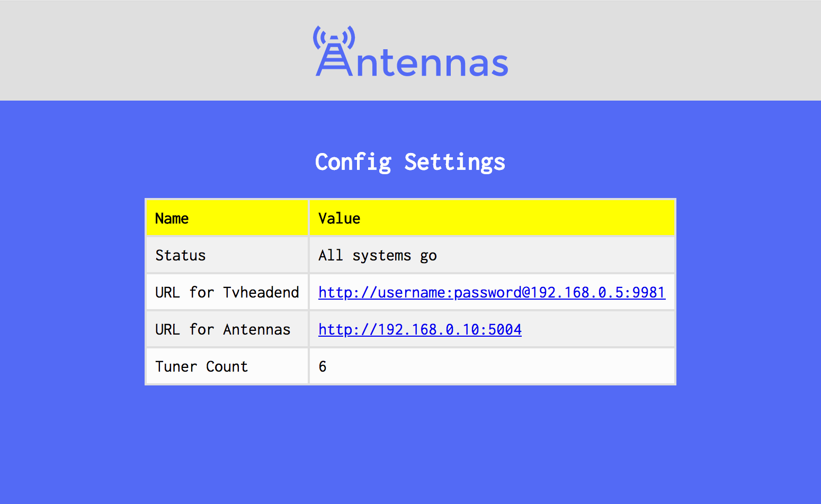Select the 'URL for Antennas' label

(x=223, y=329)
